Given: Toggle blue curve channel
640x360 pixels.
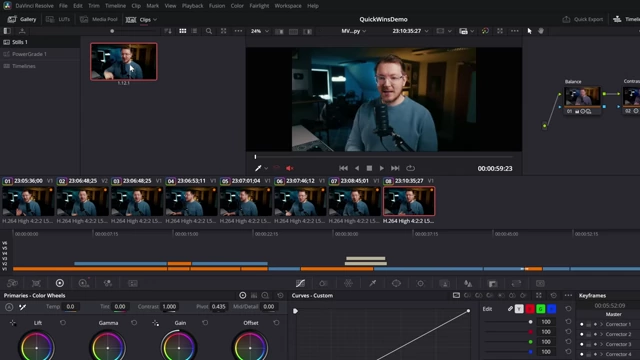Looking at the screenshot, I should click(551, 309).
